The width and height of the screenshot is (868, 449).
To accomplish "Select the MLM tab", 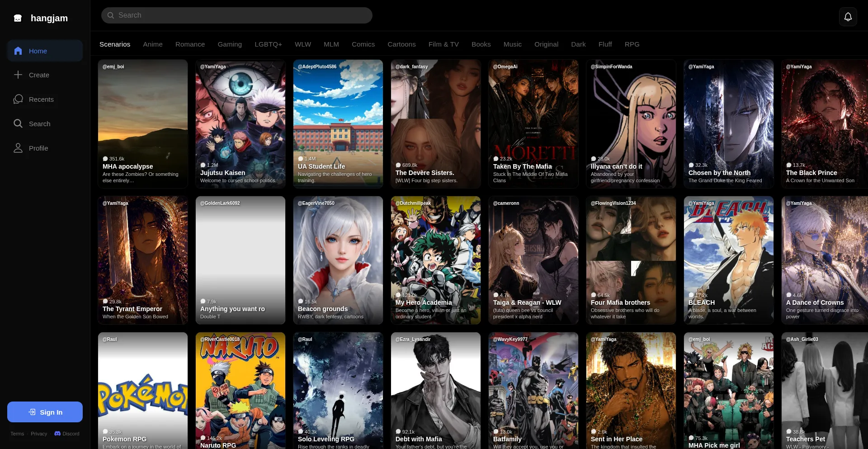I will coord(331,44).
